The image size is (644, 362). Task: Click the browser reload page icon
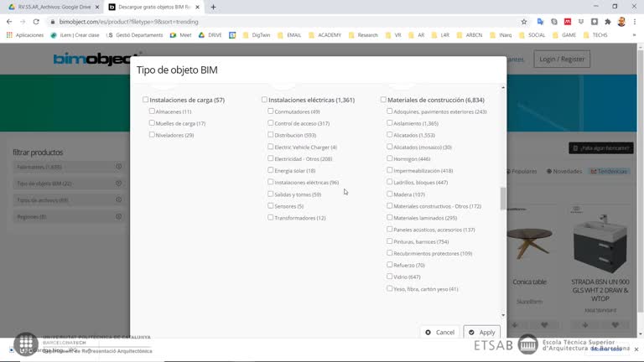[35, 22]
